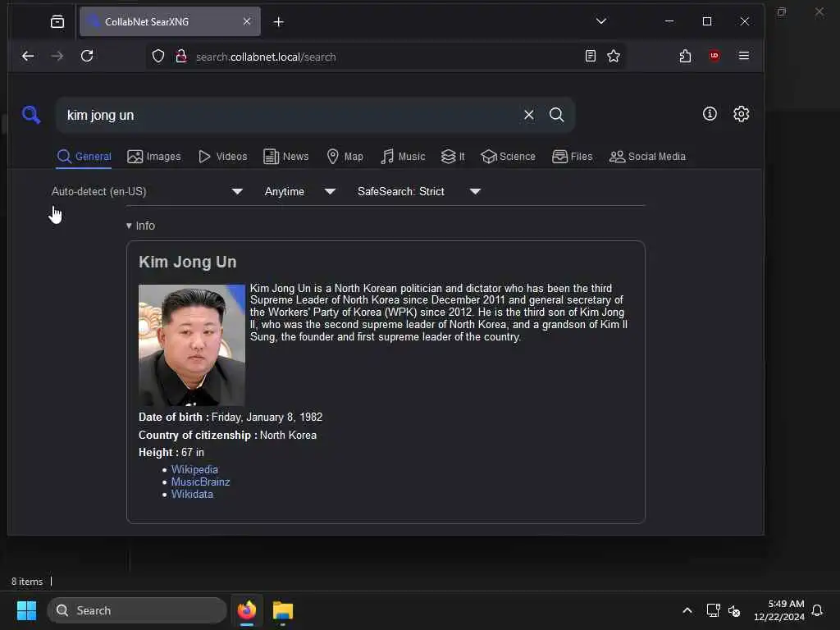Switch to the Music search tab
The height and width of the screenshot is (630, 840).
pyautogui.click(x=403, y=157)
